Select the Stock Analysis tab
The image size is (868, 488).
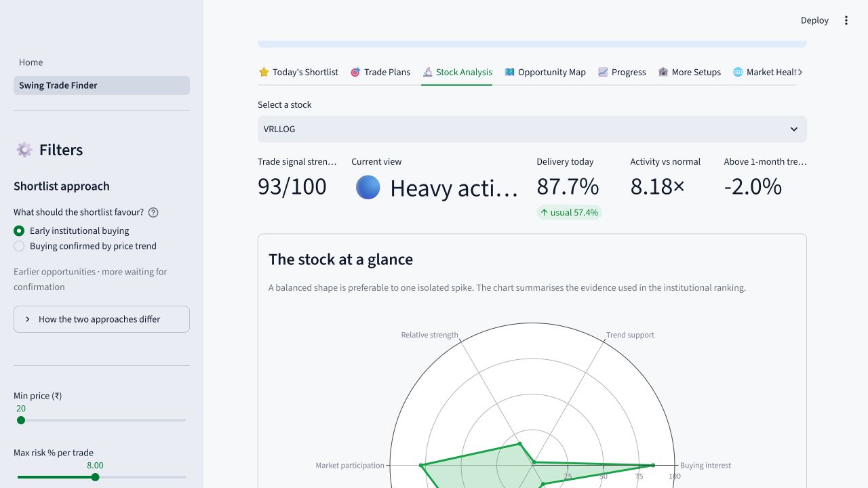click(x=457, y=72)
